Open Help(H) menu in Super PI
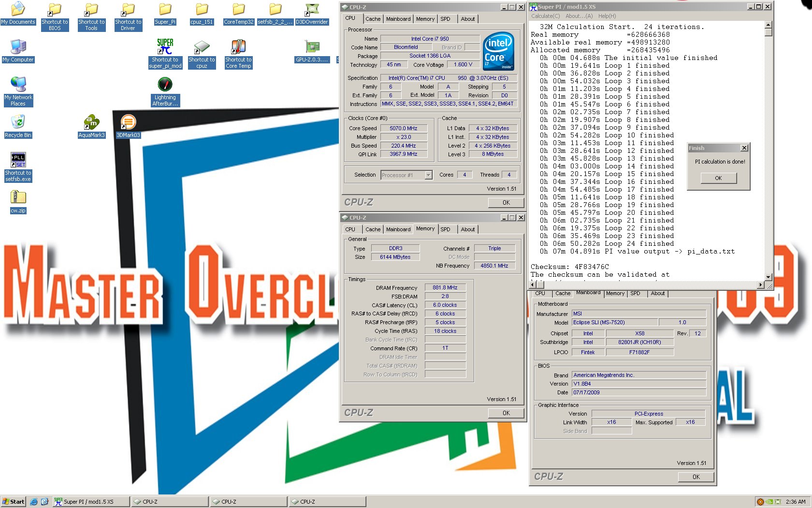 [x=607, y=16]
